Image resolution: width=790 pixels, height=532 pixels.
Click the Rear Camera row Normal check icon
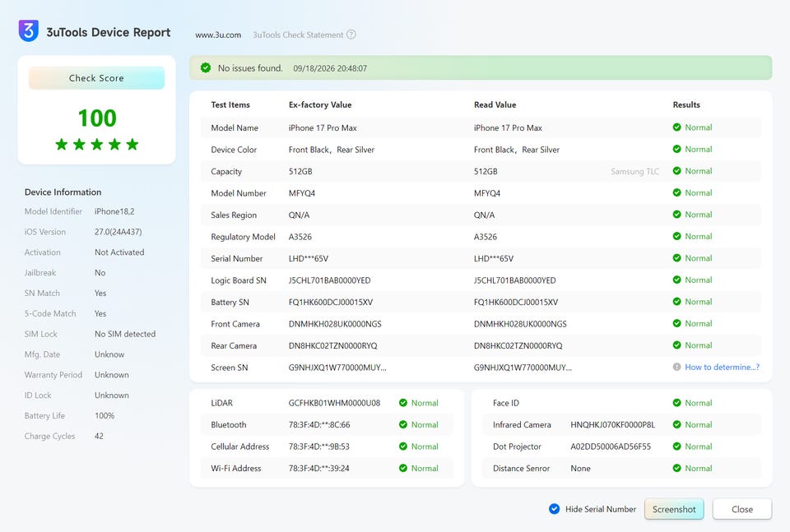coord(676,345)
